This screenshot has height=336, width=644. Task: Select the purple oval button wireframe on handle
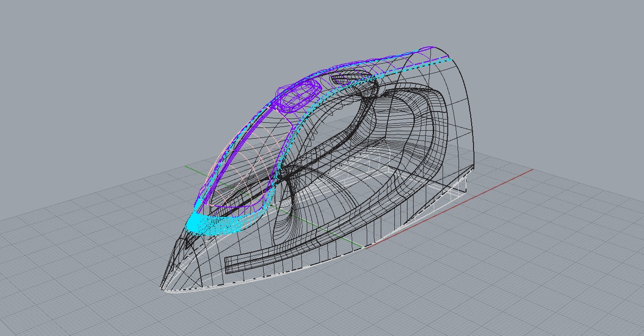(297, 95)
